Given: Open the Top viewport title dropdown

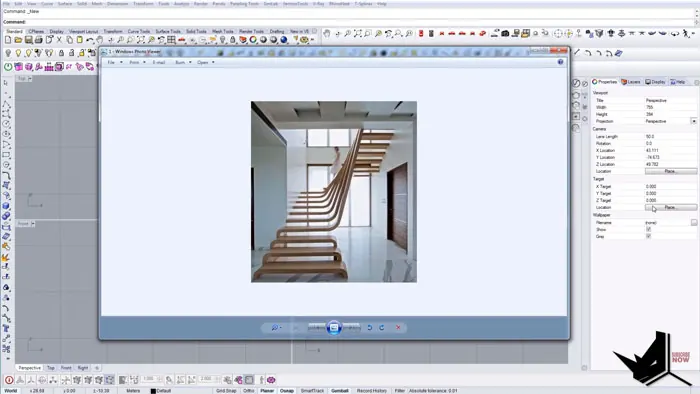Looking at the screenshot, I should (30, 79).
